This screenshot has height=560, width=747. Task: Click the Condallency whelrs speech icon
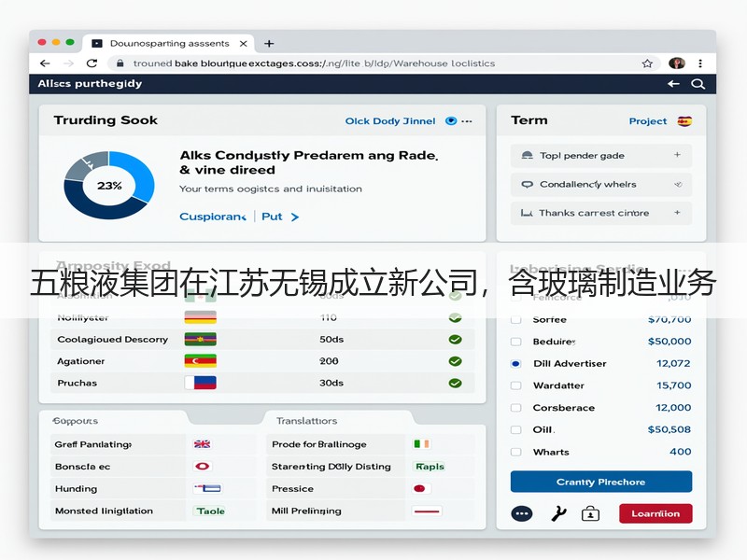tap(527, 184)
